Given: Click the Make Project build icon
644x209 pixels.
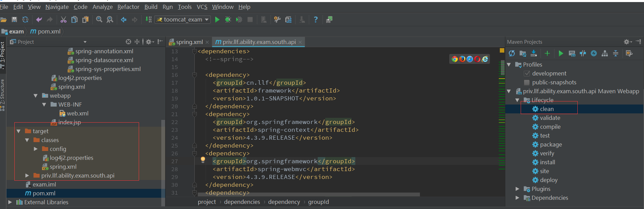Looking at the screenshot, I should (x=148, y=19).
